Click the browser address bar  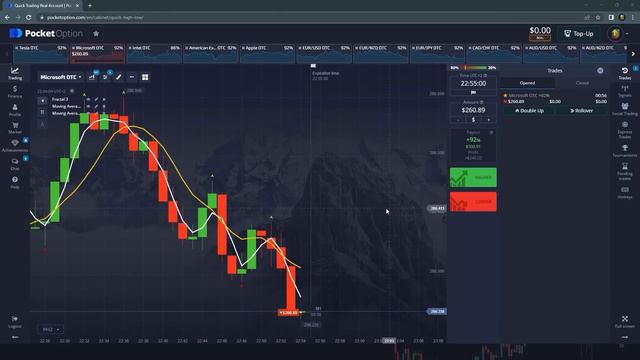(x=310, y=18)
